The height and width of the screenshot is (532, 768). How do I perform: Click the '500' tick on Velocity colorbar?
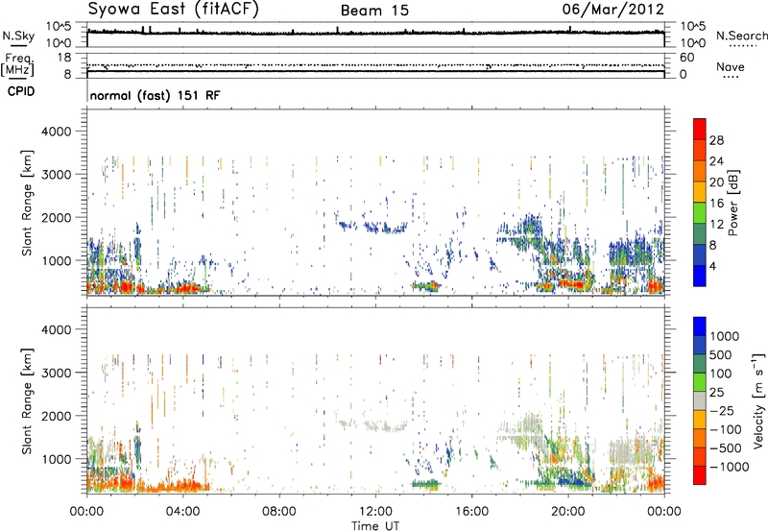[721, 355]
